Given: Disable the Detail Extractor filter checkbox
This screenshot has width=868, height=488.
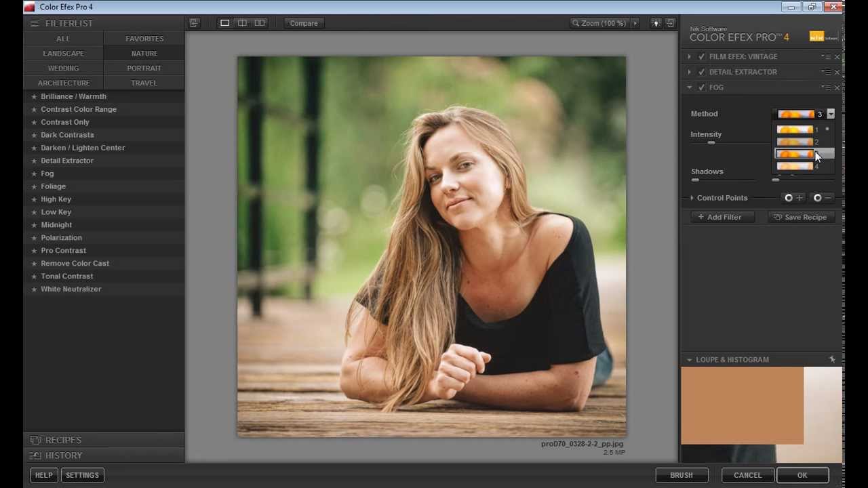Looking at the screenshot, I should click(701, 72).
